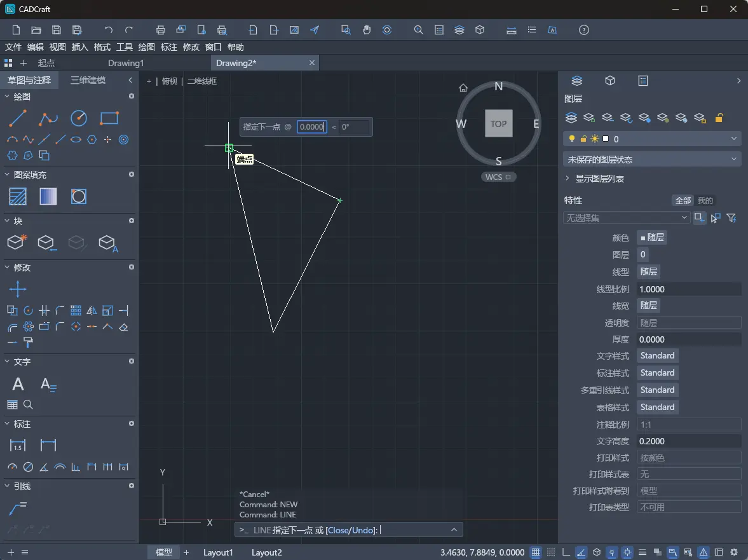Click the WCS coordinate system button
Image resolution: width=748 pixels, height=560 pixels.
pos(498,177)
